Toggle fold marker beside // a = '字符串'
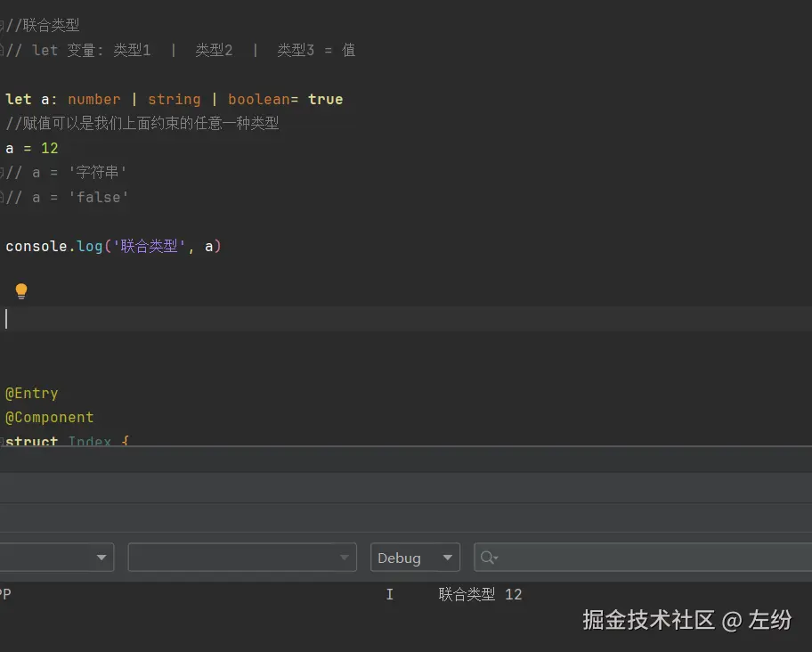The height and width of the screenshot is (652, 812). pyautogui.click(x=2, y=173)
